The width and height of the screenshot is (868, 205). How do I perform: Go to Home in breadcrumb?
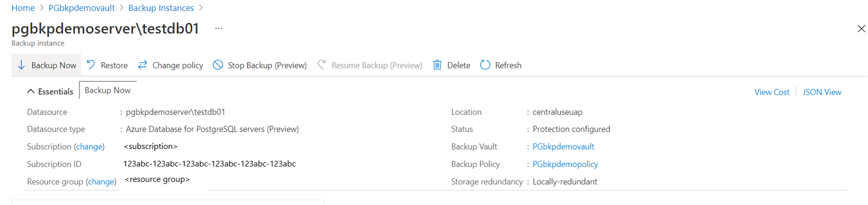[23, 8]
